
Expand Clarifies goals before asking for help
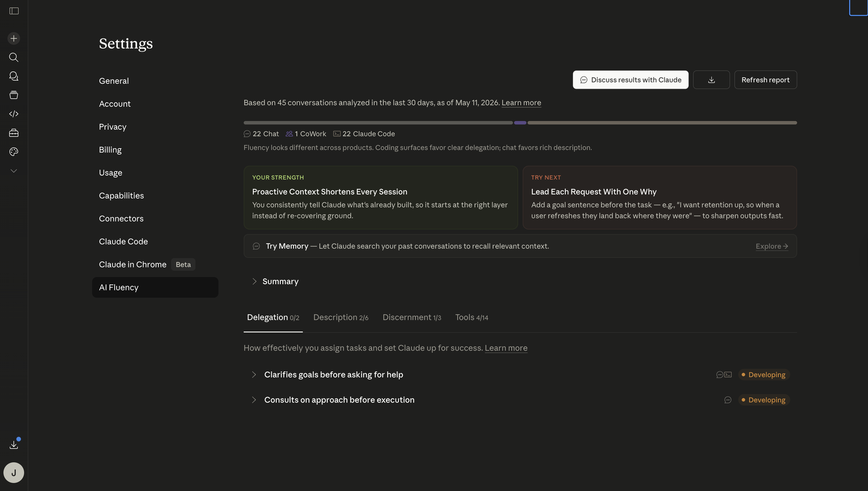[x=520, y=375]
